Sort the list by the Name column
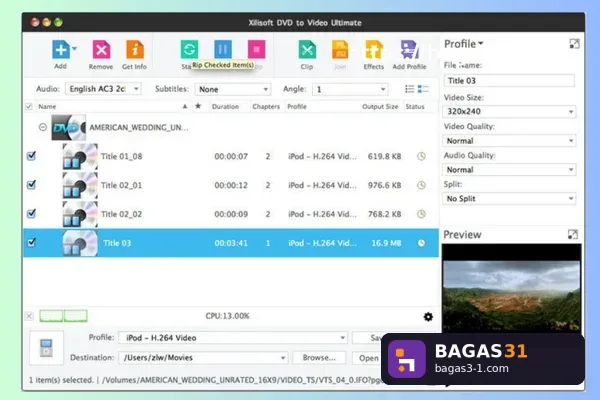The image size is (600, 400). (x=47, y=106)
